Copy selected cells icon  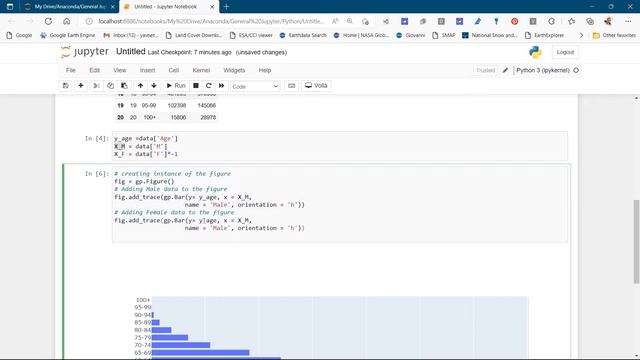tap(110, 86)
